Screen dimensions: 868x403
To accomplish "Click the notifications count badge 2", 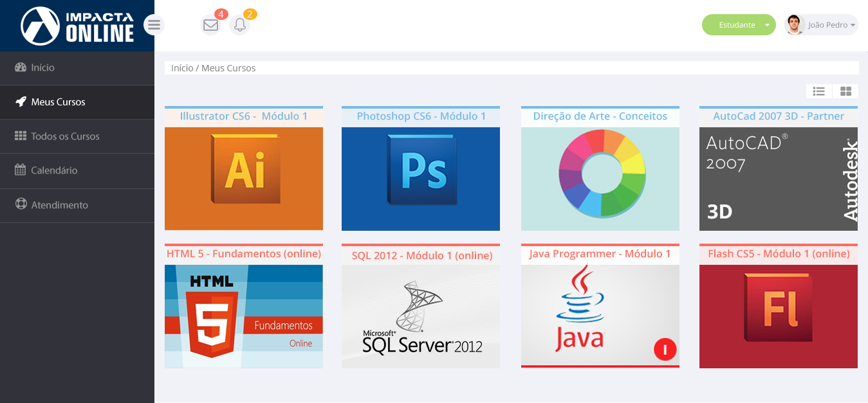I will 250,14.
